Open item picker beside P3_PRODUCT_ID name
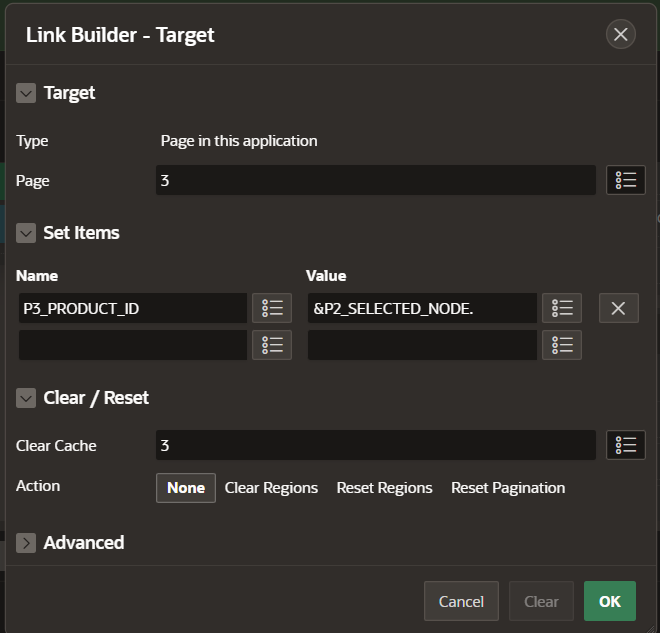The width and height of the screenshot is (660, 633). [x=272, y=308]
